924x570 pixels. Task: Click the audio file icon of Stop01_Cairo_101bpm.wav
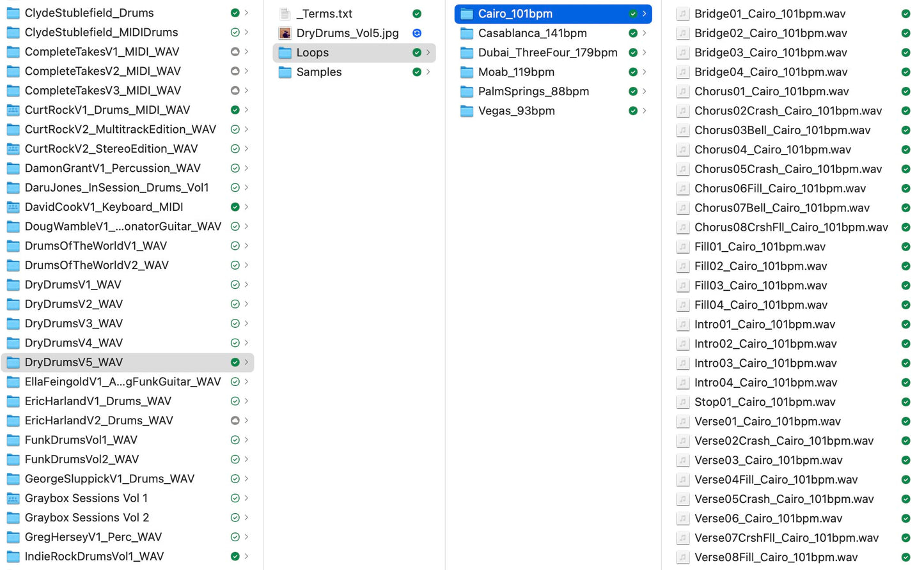pos(683,402)
